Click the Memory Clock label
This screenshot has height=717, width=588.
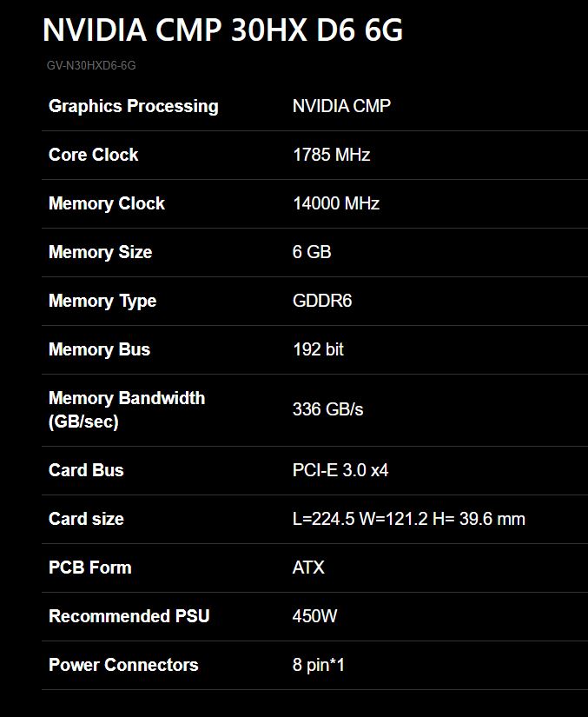[106, 203]
